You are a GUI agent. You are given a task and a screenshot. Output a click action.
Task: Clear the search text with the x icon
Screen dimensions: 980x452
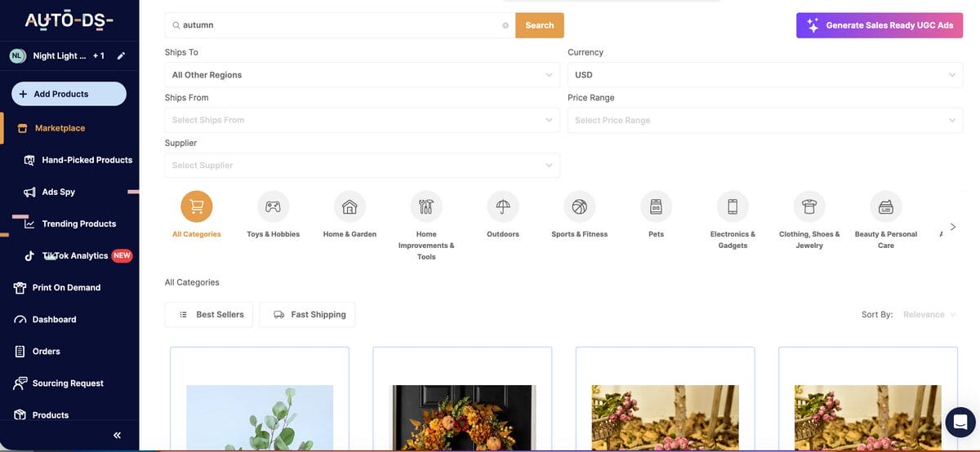point(506,25)
